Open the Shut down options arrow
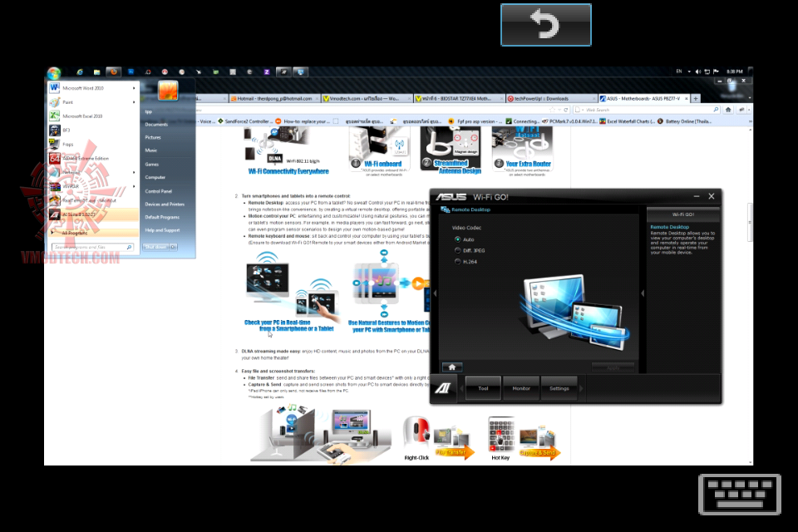Viewport: 798px width, 532px height. (174, 247)
